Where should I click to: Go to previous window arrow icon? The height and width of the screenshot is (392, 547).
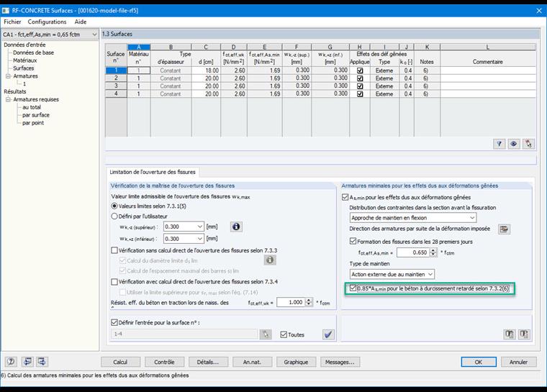(27, 362)
